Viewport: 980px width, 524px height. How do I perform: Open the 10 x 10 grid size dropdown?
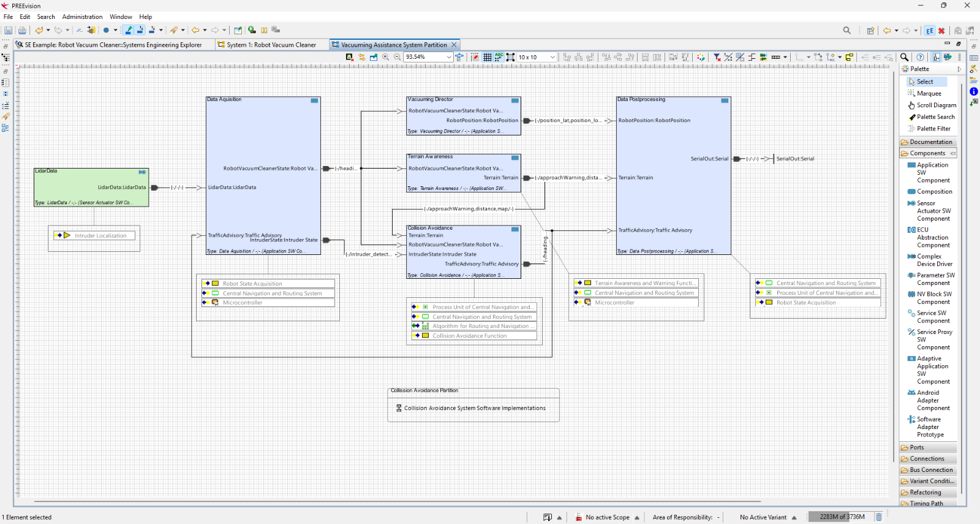[537, 57]
